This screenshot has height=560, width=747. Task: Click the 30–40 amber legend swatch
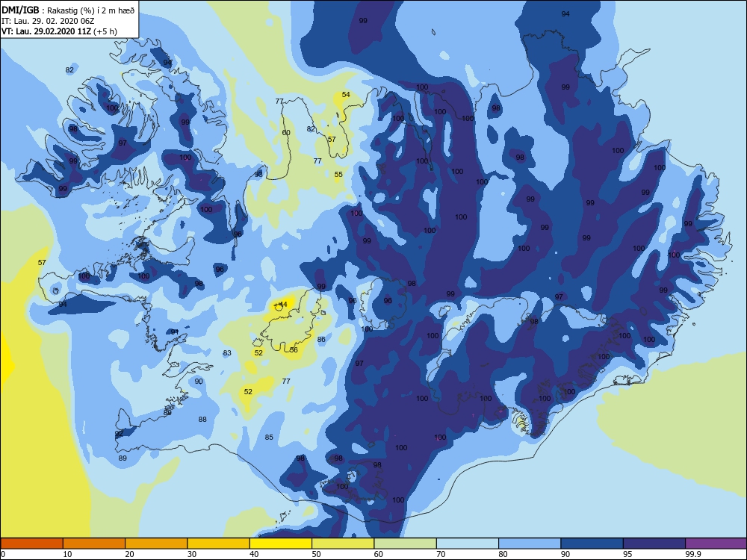click(219, 544)
